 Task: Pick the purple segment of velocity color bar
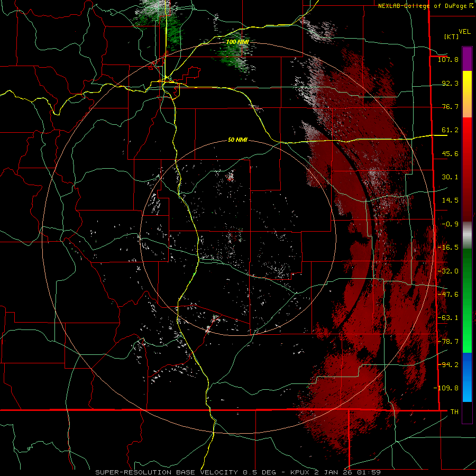pos(467,59)
